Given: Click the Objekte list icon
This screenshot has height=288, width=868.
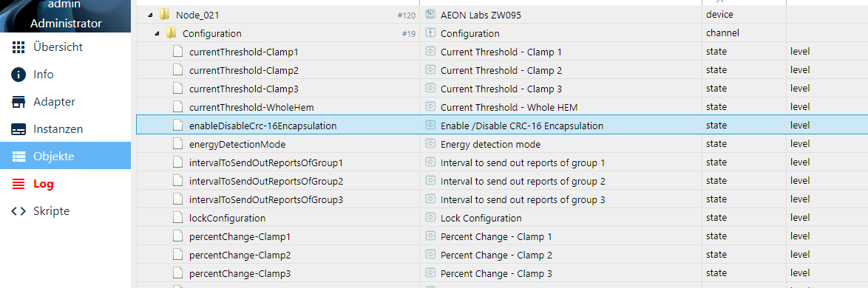Looking at the screenshot, I should tap(18, 157).
